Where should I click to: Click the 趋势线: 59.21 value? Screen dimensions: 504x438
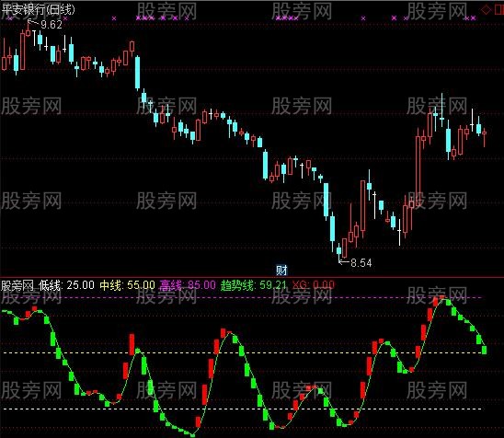(x=254, y=285)
